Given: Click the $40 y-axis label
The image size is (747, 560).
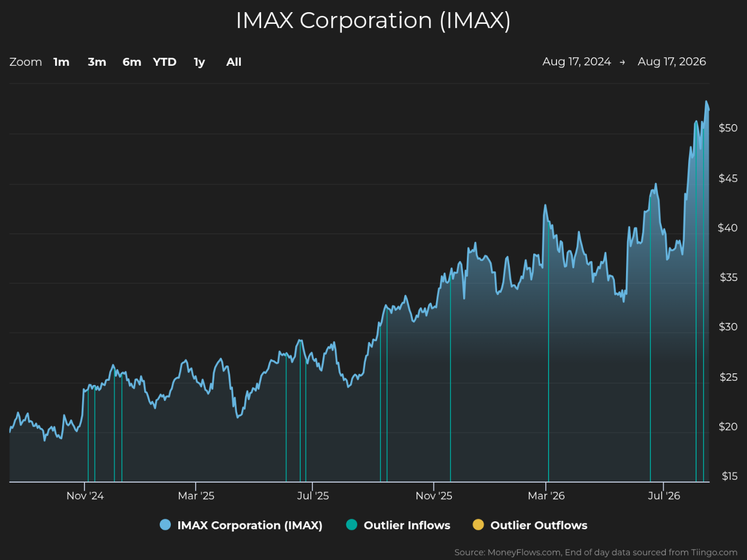Looking at the screenshot, I should coord(728,228).
